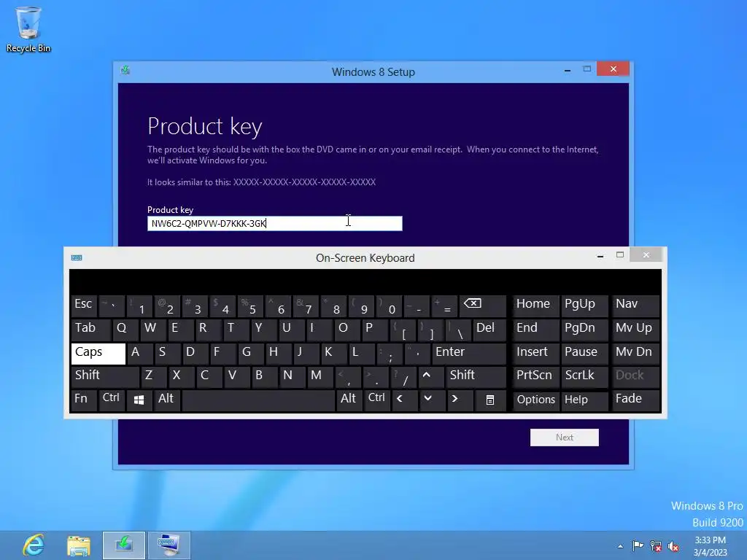Screen dimensions: 747x560
Task: Tap the letter M key
Action: (x=320, y=377)
